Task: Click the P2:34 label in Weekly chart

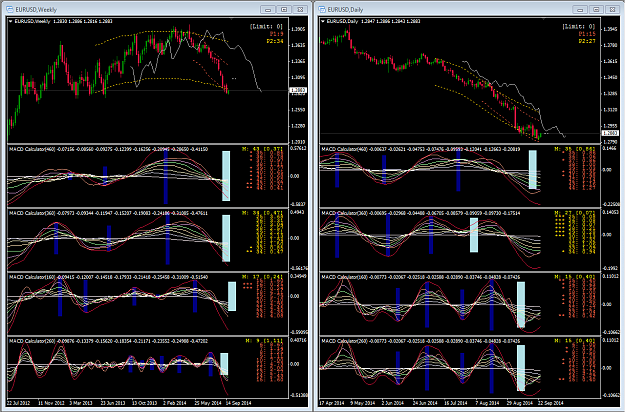Action: point(275,41)
